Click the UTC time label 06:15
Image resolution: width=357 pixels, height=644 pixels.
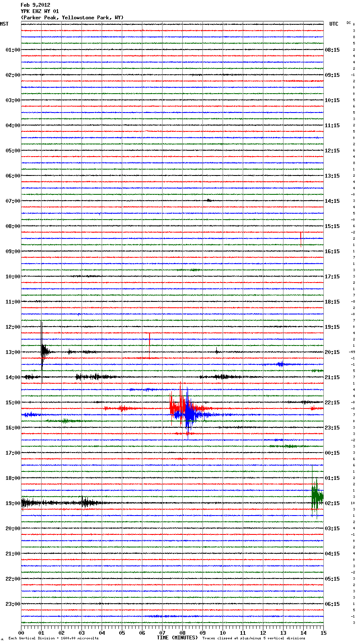pos(332,604)
